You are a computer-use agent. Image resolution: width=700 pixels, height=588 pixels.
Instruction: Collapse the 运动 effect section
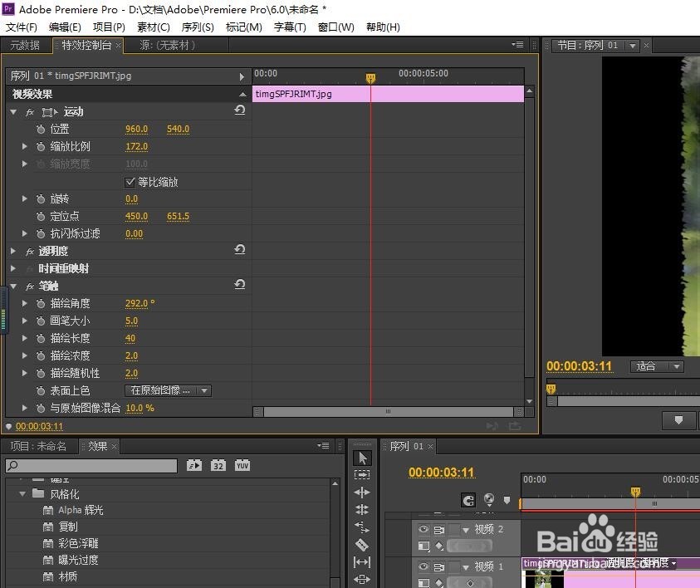tap(13, 112)
